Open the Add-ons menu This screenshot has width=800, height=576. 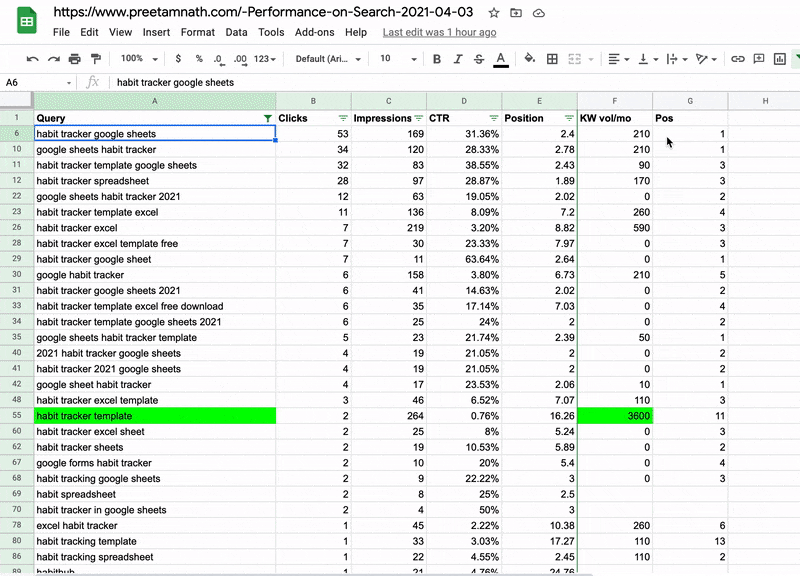pyautogui.click(x=315, y=32)
